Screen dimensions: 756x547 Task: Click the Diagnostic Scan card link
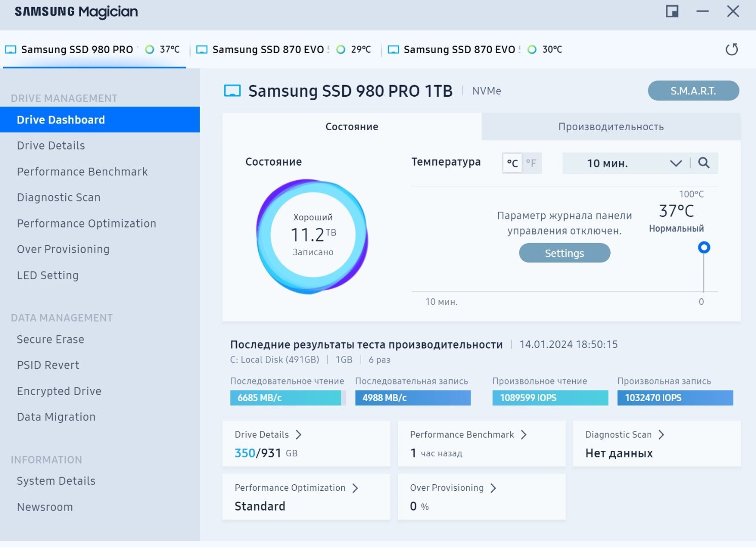(618, 435)
